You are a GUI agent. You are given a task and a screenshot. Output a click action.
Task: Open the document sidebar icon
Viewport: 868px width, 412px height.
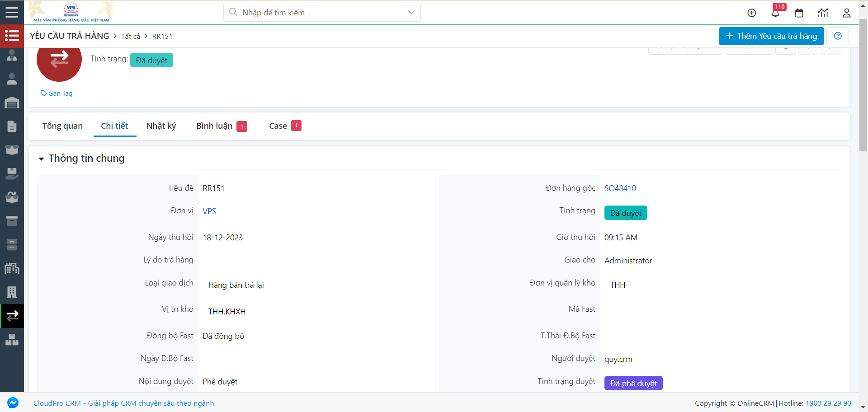pyautogui.click(x=12, y=126)
